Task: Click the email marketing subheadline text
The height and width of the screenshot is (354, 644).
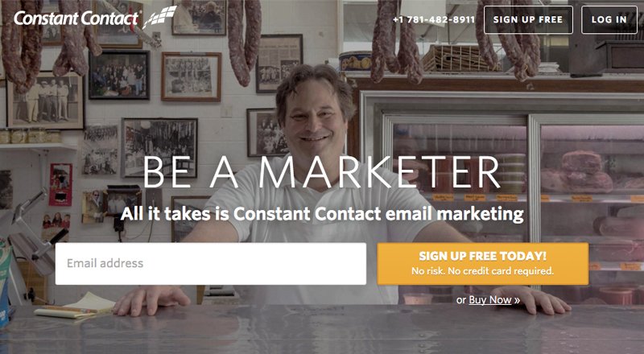Action: 322,214
